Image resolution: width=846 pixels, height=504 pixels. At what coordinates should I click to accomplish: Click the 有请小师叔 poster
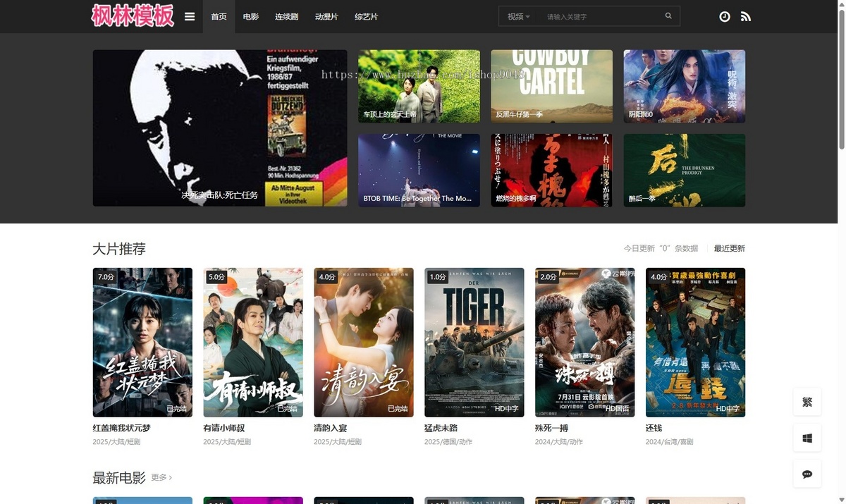click(x=253, y=342)
